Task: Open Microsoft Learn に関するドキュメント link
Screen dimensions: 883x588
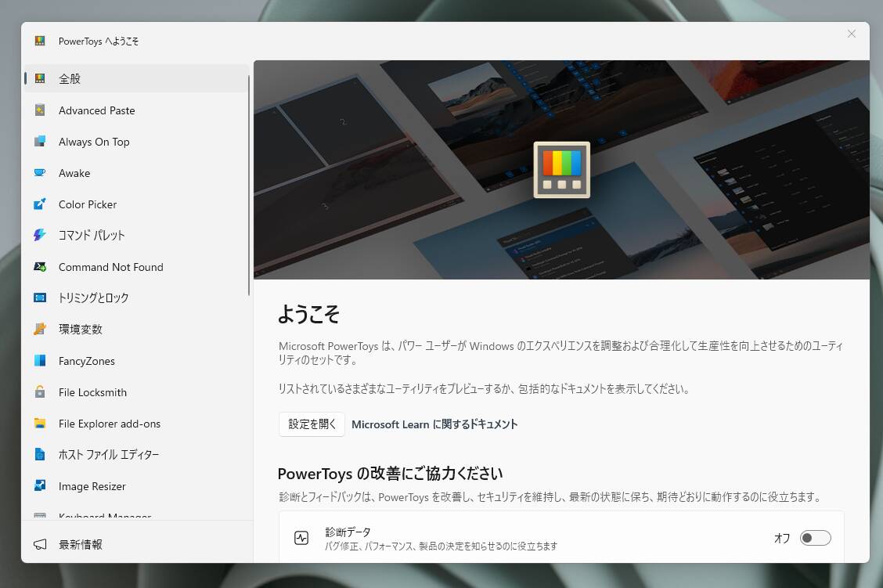Action: tap(434, 424)
